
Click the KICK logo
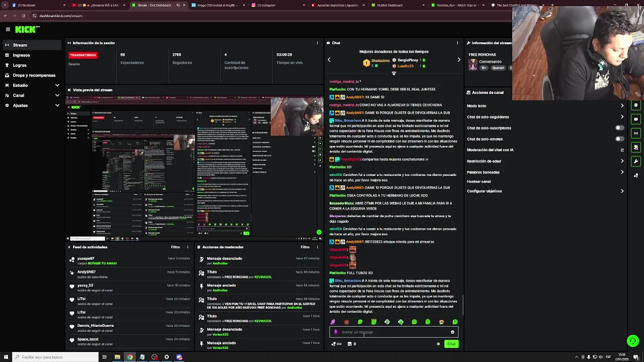25,29
